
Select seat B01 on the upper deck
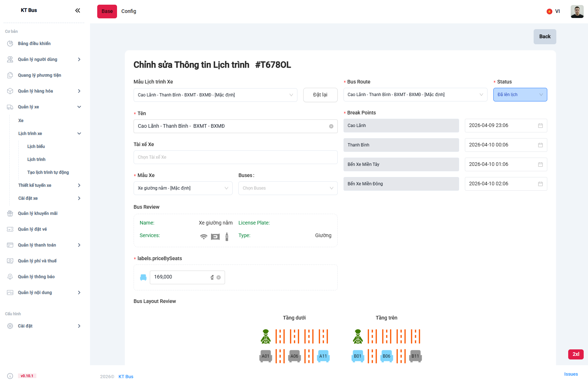coord(358,356)
